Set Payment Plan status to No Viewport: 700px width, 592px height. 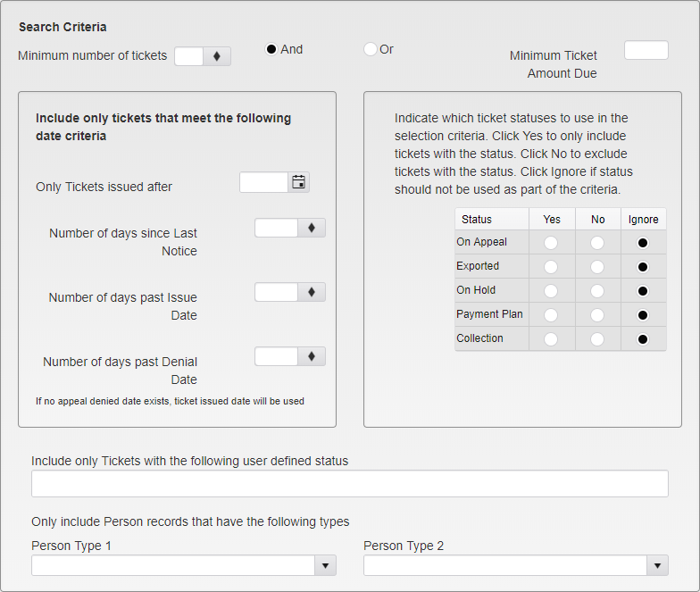(597, 315)
